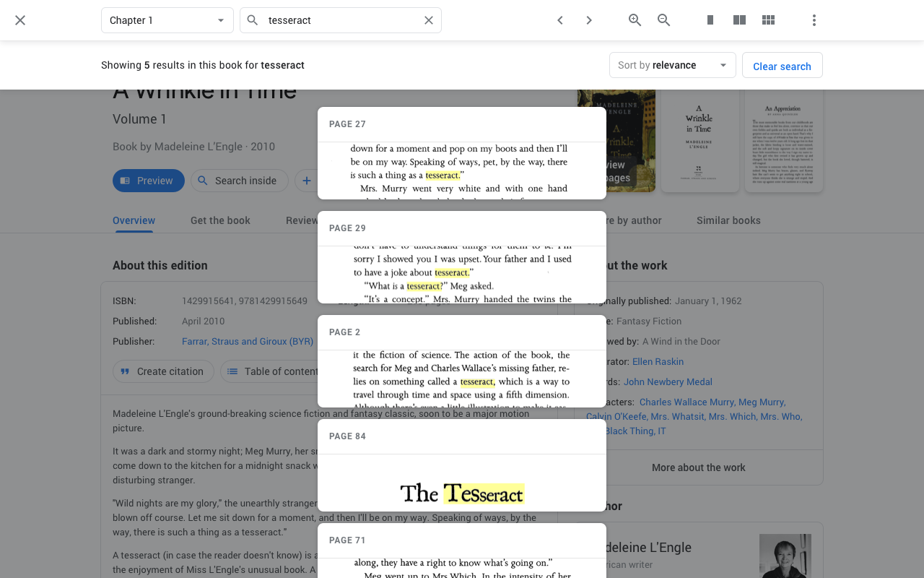924x578 pixels.
Task: Open the Sort by relevance dropdown
Action: coord(672,65)
